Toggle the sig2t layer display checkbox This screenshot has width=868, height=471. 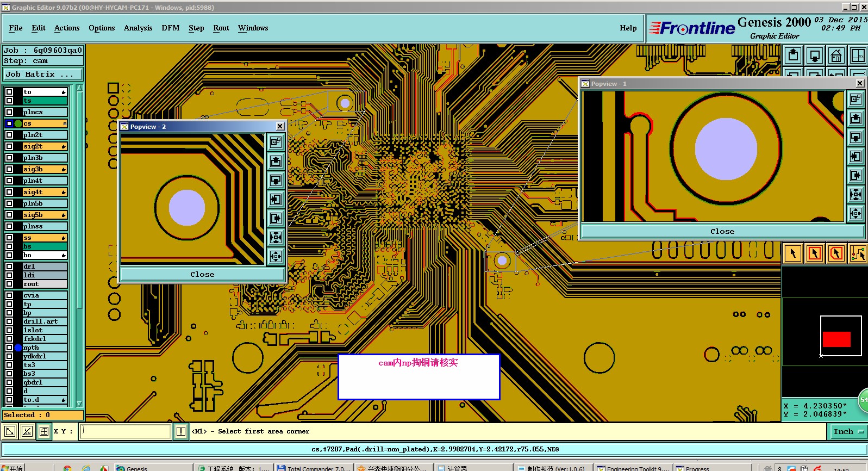pyautogui.click(x=9, y=146)
